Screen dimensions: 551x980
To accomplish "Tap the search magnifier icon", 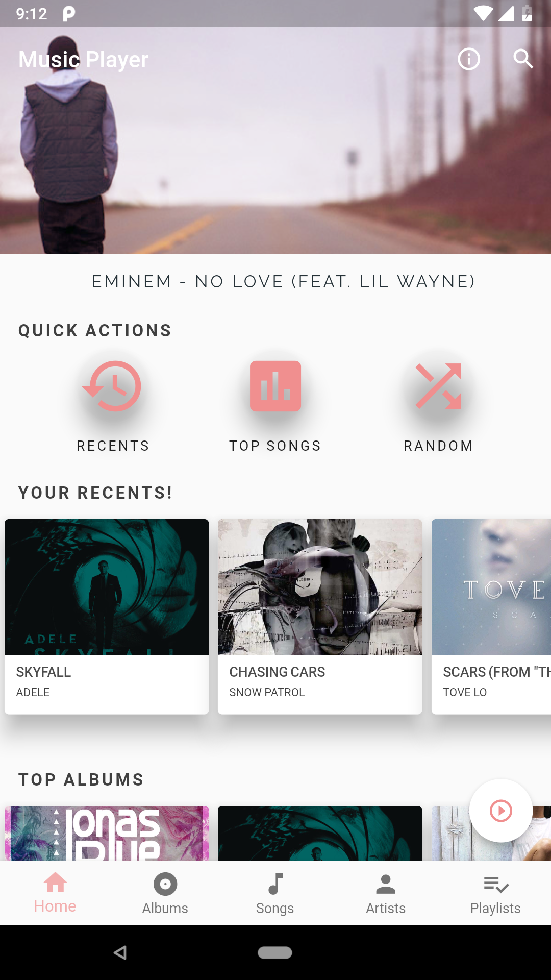I will [523, 59].
